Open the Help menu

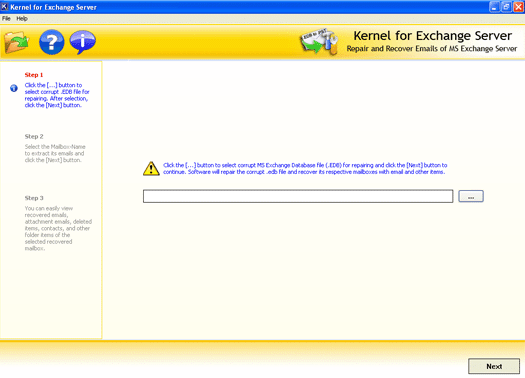pyautogui.click(x=22, y=18)
